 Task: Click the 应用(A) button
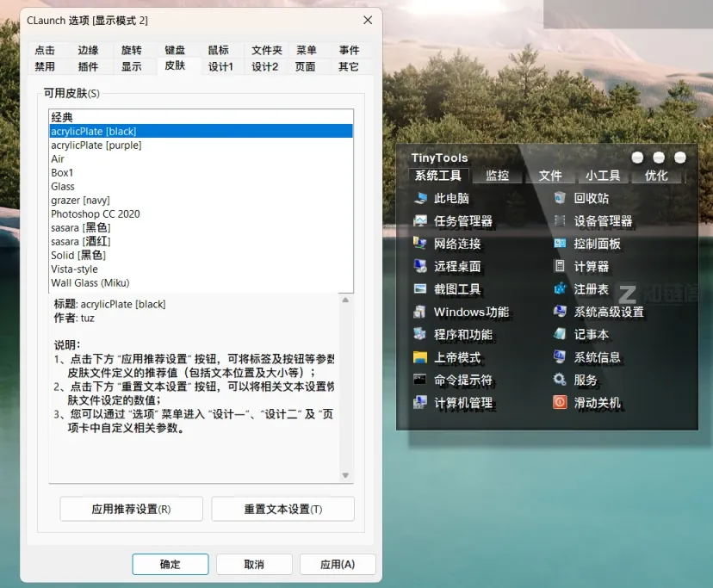point(338,565)
